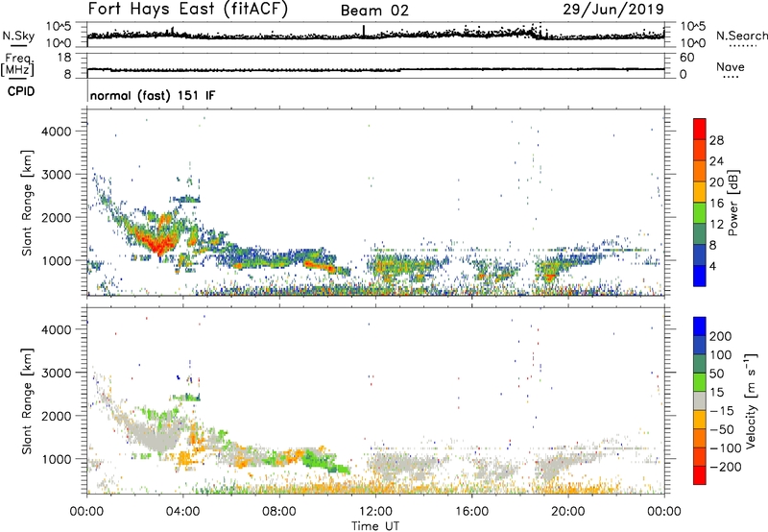The image size is (768, 532).
Task: Click the title "Fort Hays East (fitACF)"
Action: point(188,9)
